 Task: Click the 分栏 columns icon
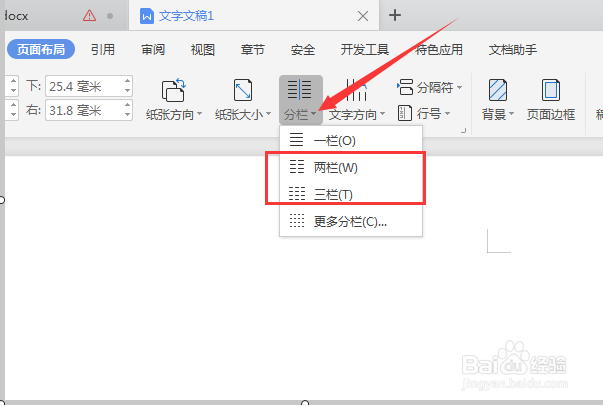coord(300,90)
